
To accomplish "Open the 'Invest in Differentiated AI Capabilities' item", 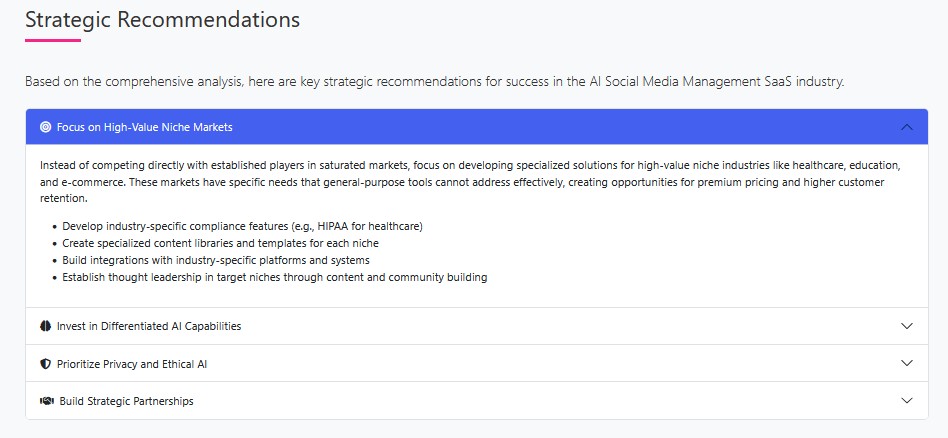I will point(149,326).
